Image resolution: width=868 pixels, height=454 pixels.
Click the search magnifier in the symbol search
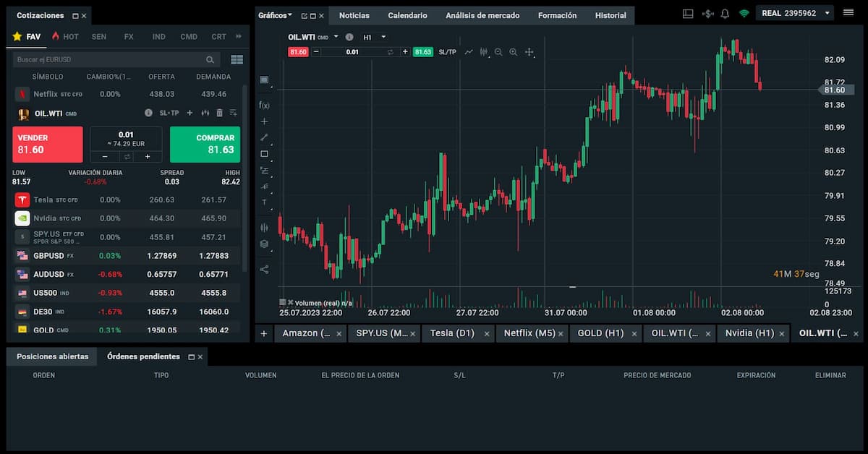point(210,60)
